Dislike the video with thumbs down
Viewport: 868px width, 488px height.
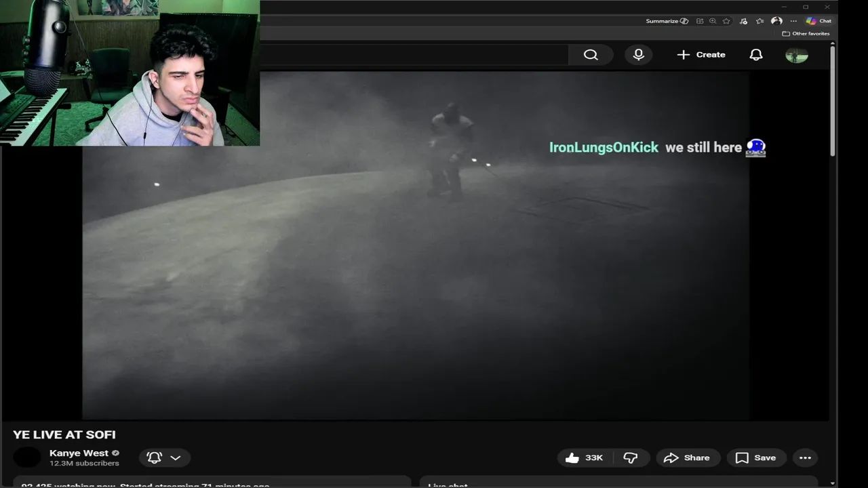tap(631, 457)
